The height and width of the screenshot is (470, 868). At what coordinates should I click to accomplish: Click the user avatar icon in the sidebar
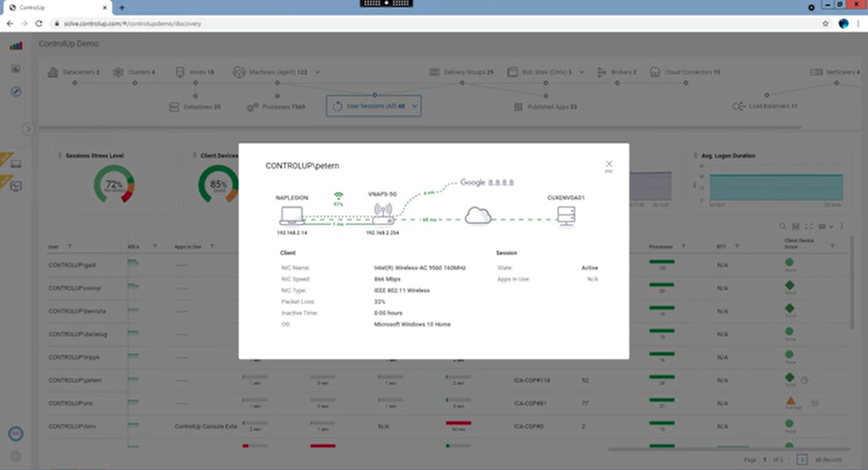coord(16,434)
